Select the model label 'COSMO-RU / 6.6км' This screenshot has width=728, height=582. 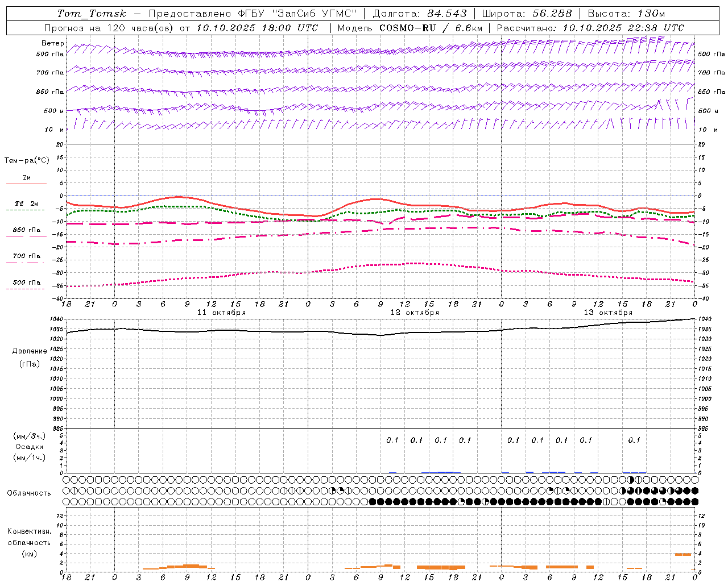coord(431,28)
